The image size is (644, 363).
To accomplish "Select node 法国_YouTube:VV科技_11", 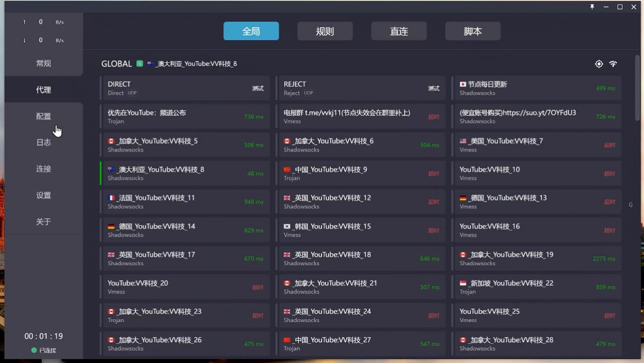I will click(x=185, y=202).
